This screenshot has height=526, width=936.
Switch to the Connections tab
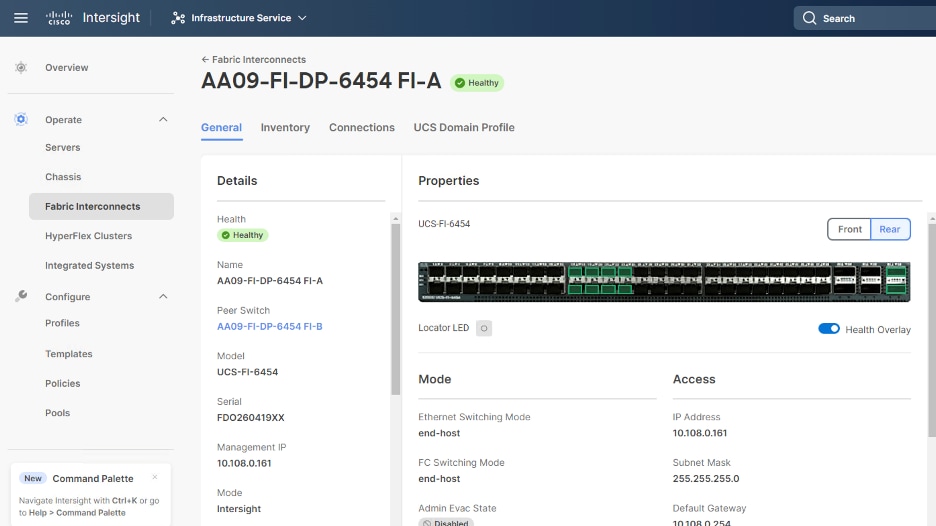[362, 127]
